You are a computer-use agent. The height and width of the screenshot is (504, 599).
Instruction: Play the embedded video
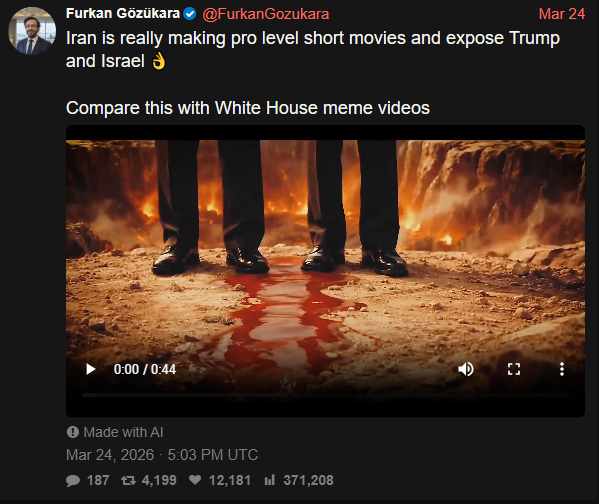[x=91, y=369]
